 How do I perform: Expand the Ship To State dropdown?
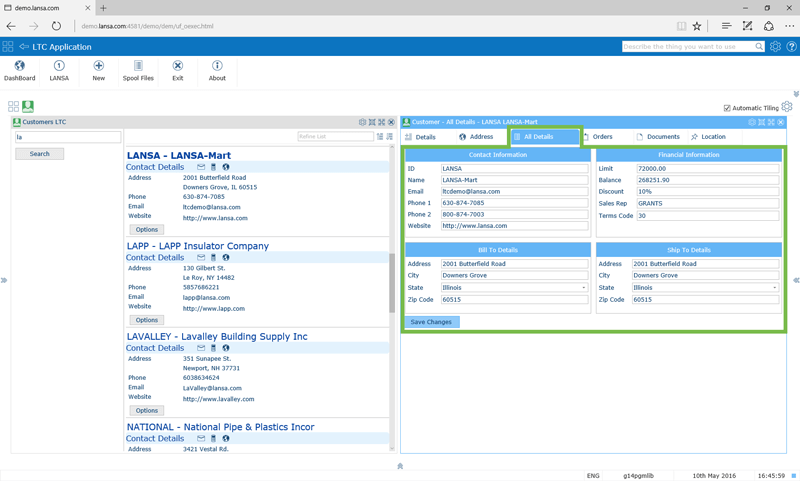[774, 288]
